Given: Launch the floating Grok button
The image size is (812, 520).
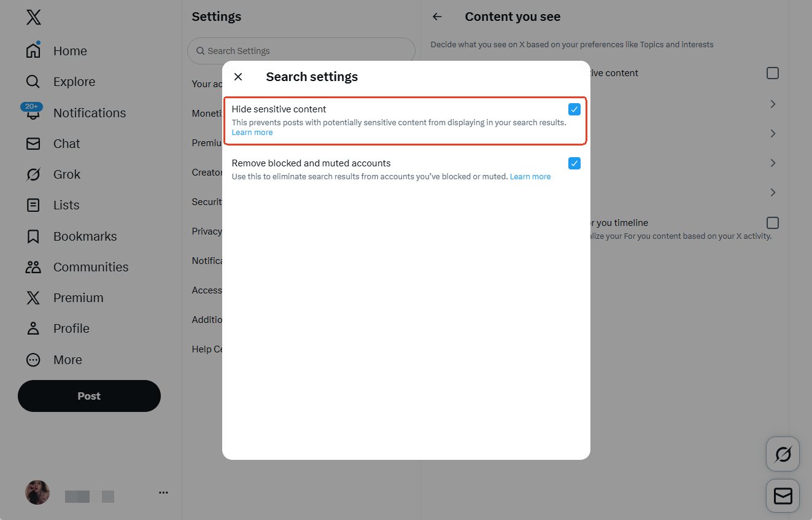Looking at the screenshot, I should tap(783, 454).
